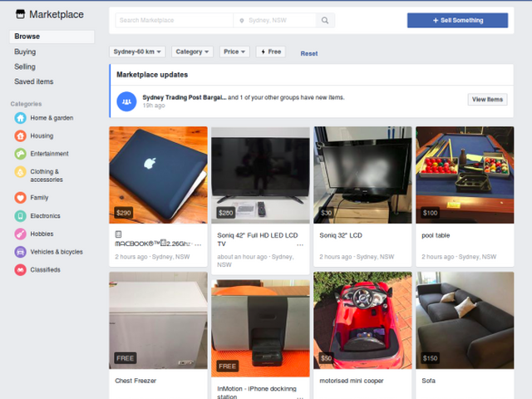Open the Housing category icon
The image size is (532, 399).
point(20,135)
